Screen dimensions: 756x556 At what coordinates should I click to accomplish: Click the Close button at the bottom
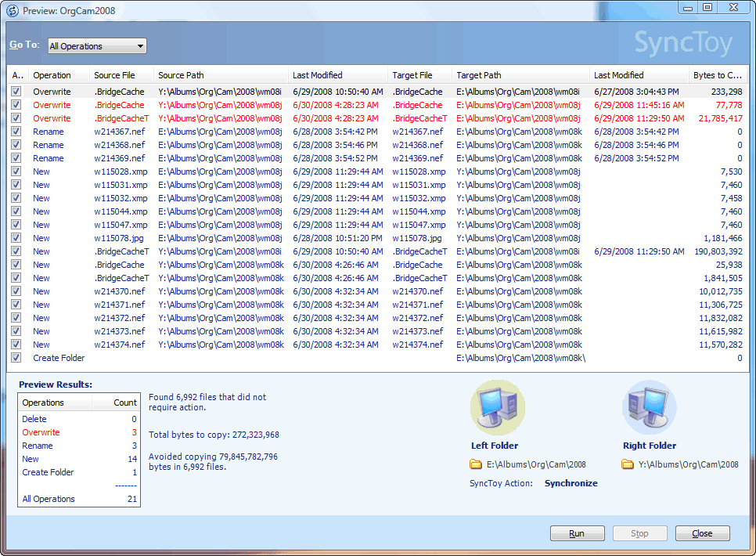(703, 533)
